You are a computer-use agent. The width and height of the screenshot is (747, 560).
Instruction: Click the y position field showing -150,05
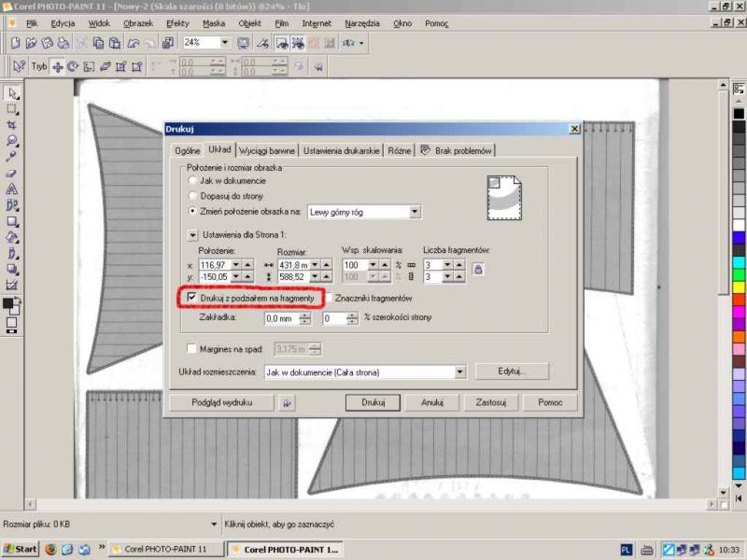[214, 276]
